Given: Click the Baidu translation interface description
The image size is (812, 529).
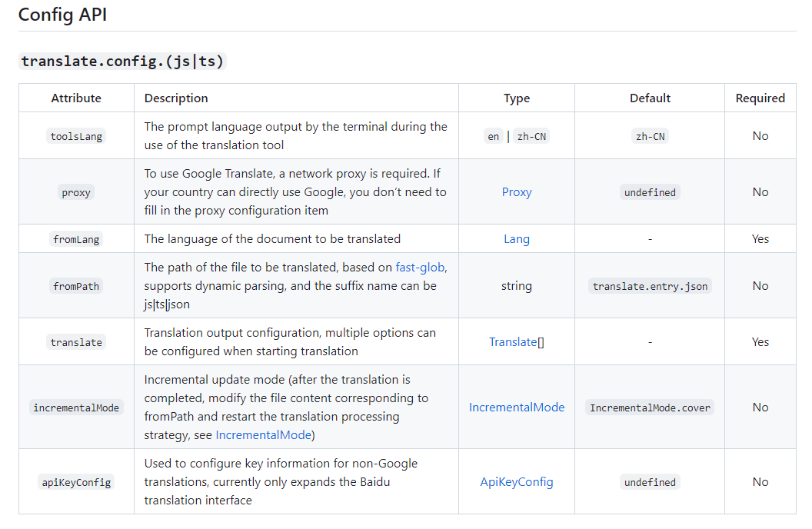Looking at the screenshot, I should point(281,482).
